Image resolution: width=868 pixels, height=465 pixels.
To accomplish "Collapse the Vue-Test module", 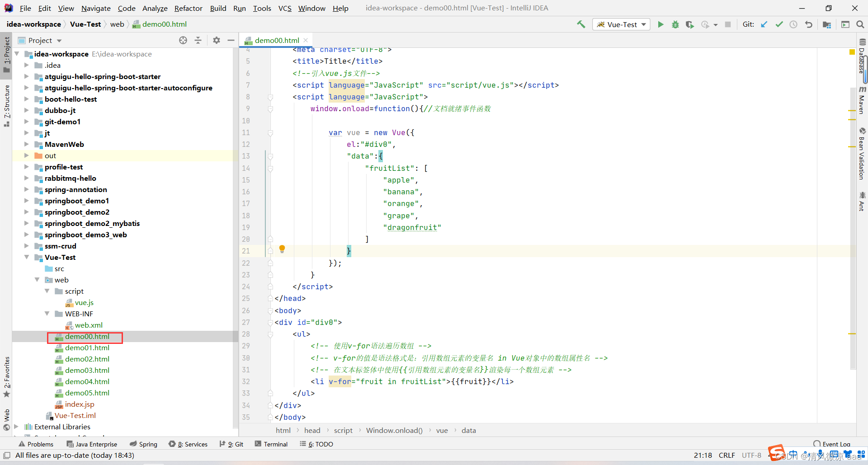I will click(x=26, y=257).
